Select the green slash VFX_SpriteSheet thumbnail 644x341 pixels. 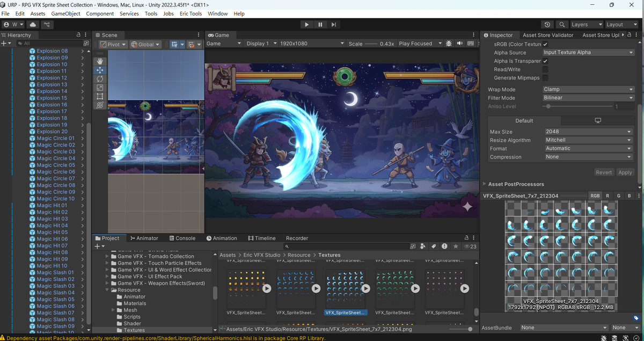point(395,288)
